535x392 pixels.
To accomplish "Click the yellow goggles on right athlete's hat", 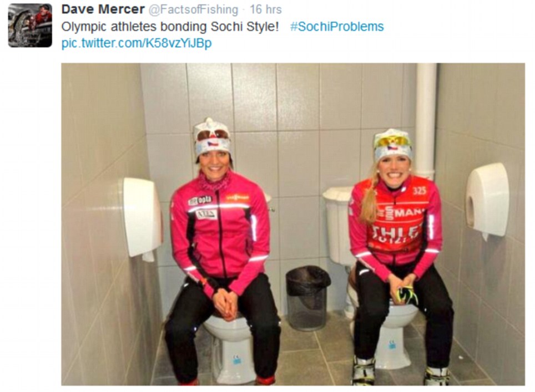I will (392, 141).
